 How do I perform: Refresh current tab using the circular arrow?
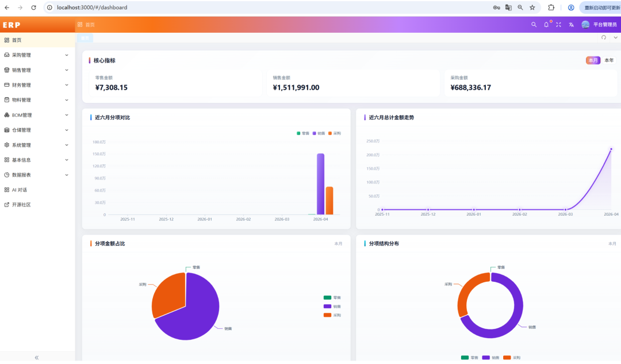tap(604, 37)
